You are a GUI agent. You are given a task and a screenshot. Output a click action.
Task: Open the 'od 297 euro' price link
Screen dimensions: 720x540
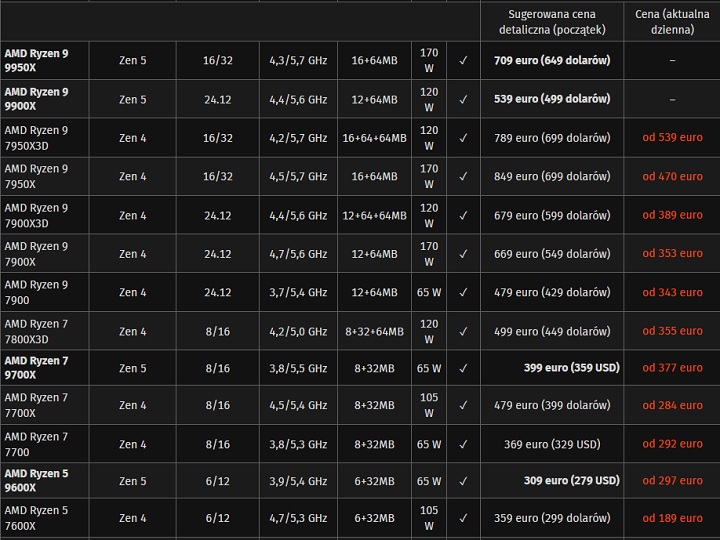(x=672, y=481)
